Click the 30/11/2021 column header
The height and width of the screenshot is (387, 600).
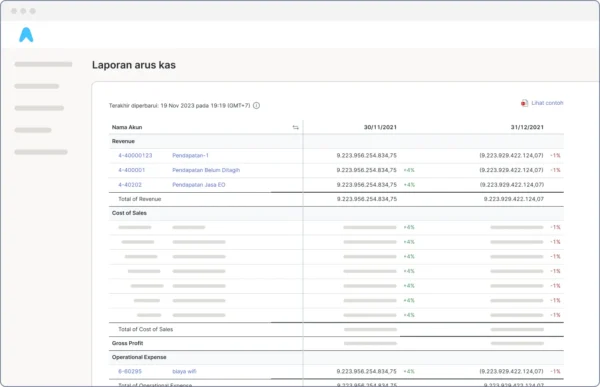point(380,127)
